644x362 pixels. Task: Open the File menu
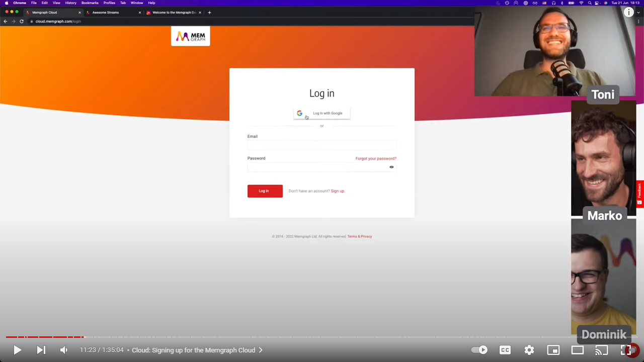pos(34,3)
